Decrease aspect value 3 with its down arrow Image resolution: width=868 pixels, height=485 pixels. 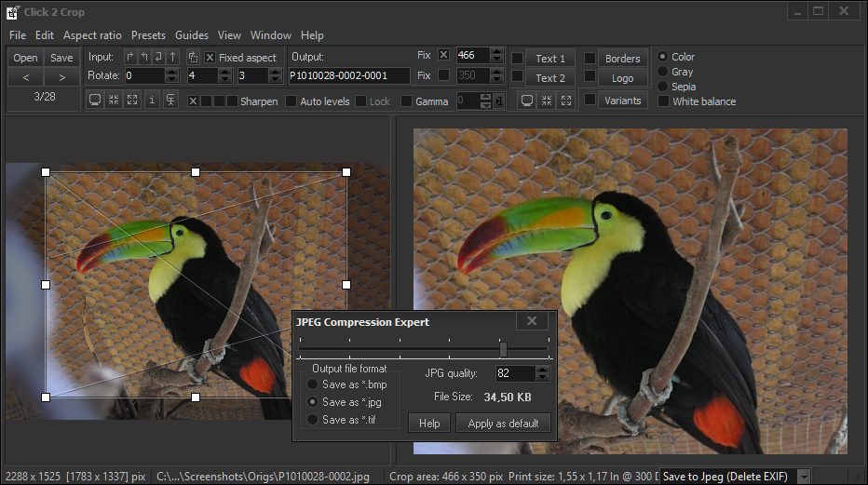coord(275,79)
